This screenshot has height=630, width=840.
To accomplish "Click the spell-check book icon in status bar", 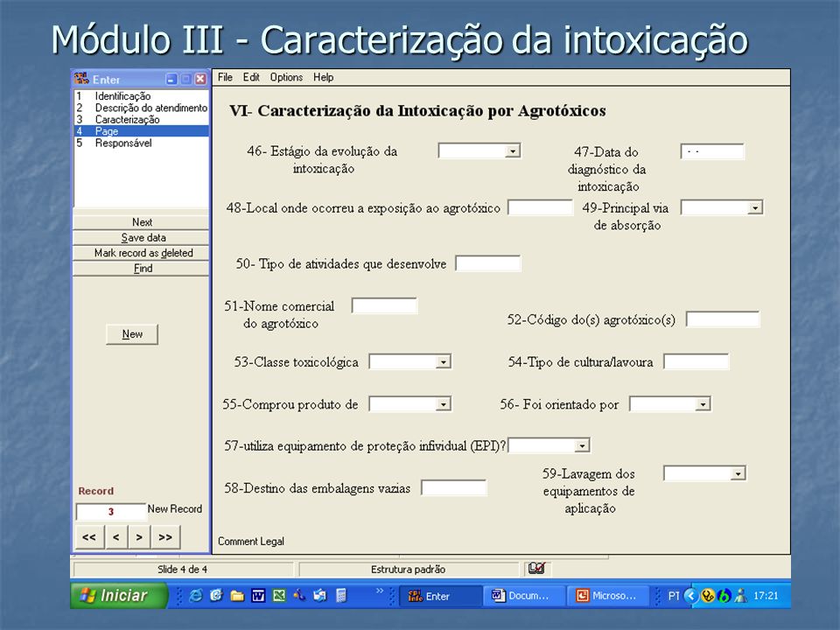I will point(536,569).
